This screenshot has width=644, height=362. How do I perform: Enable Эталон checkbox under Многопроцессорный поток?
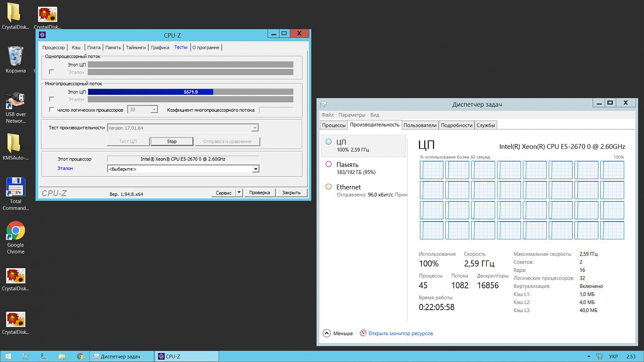click(x=52, y=99)
